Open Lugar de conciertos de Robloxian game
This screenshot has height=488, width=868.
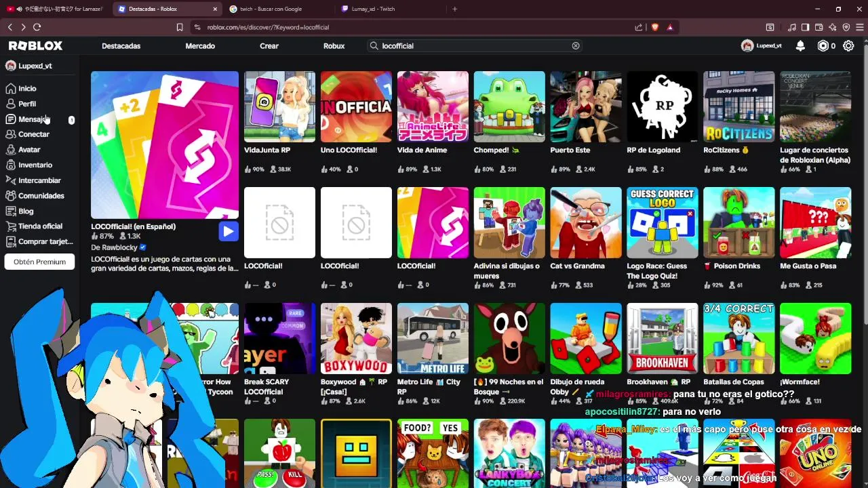pyautogui.click(x=816, y=106)
